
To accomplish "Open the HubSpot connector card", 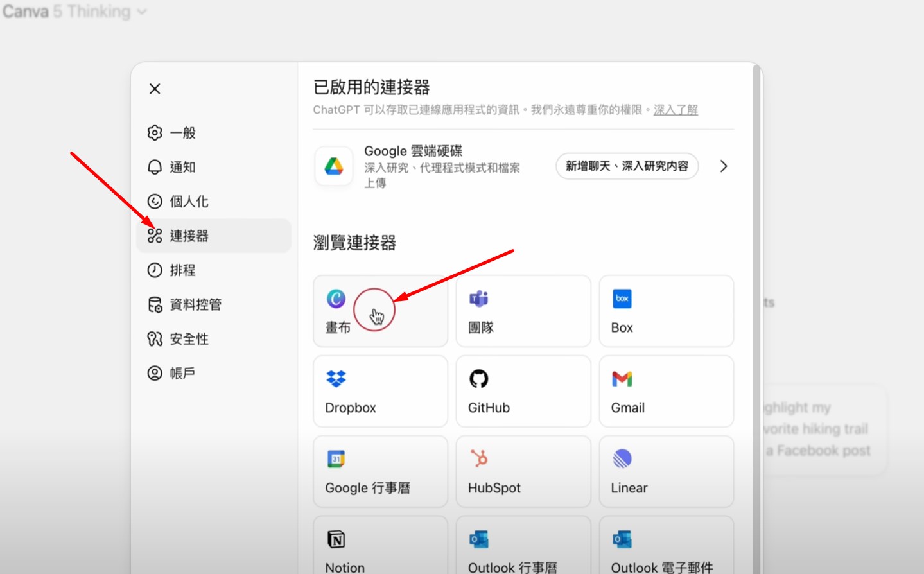I will pos(523,472).
